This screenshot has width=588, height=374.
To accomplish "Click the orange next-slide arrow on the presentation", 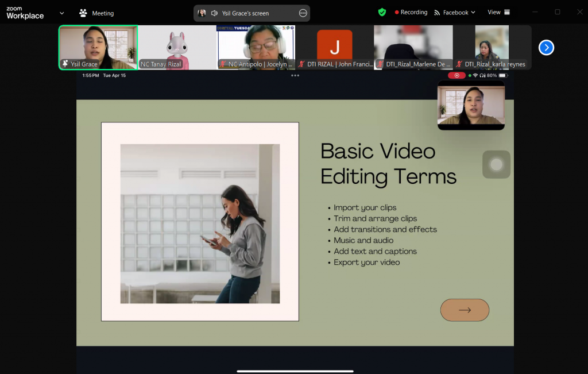I will (x=465, y=310).
